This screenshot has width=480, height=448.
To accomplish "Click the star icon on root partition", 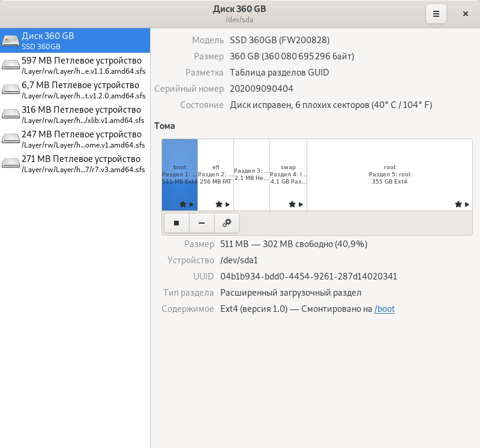I will pyautogui.click(x=458, y=205).
